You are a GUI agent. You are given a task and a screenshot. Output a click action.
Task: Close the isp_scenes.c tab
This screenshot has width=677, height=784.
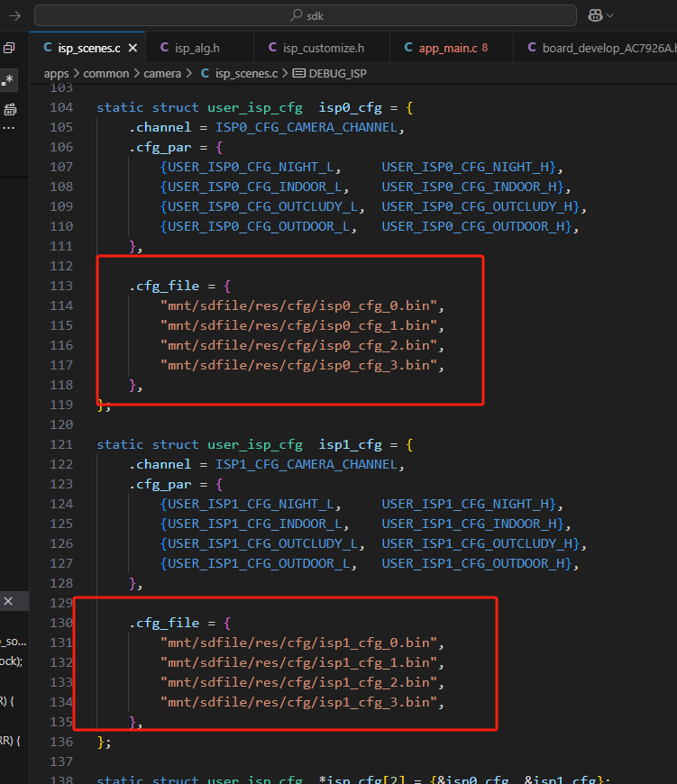(133, 48)
